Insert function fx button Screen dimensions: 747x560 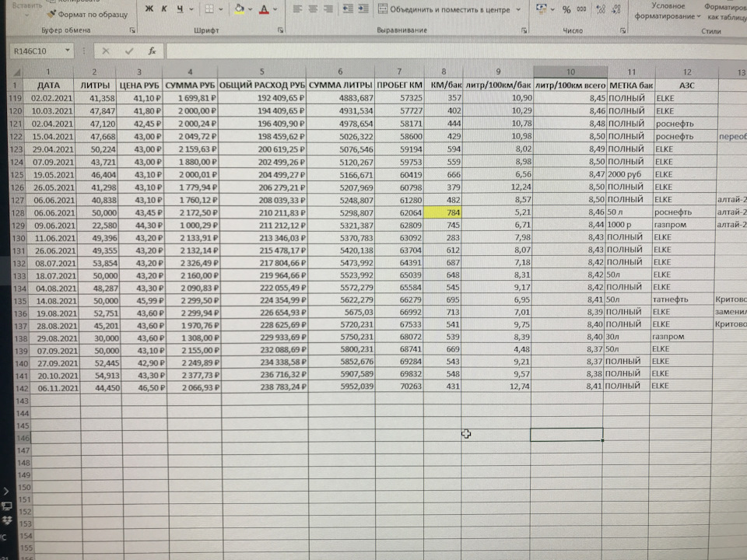click(152, 51)
